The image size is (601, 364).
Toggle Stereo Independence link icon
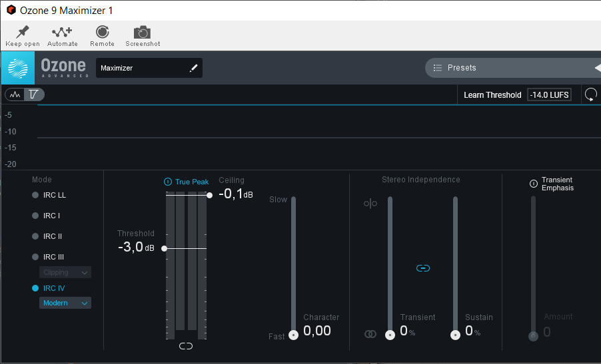[423, 268]
